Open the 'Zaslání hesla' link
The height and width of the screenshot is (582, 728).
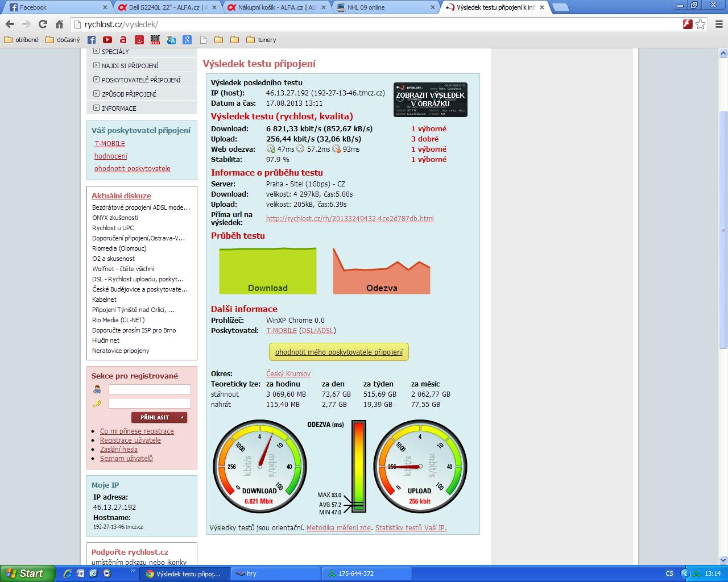tap(119, 449)
